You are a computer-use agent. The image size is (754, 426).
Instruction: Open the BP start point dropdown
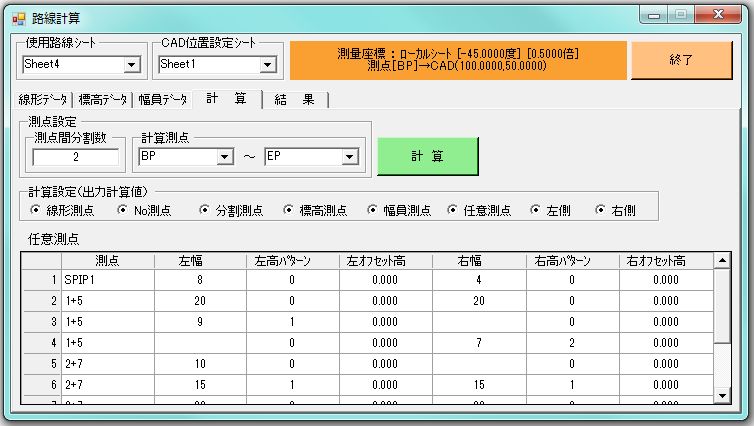click(x=224, y=157)
